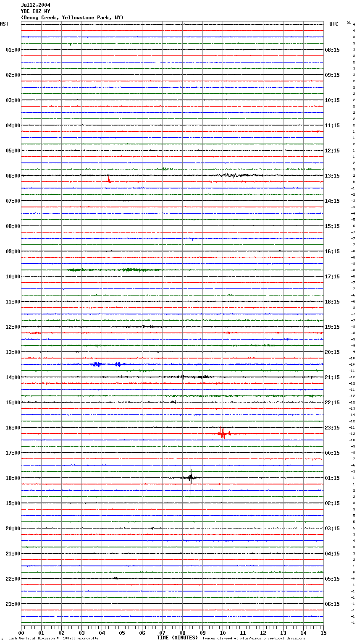Click minute 12 on the bottom axis
Image resolution: width=357 pixels, height=644 pixels.
click(263, 633)
